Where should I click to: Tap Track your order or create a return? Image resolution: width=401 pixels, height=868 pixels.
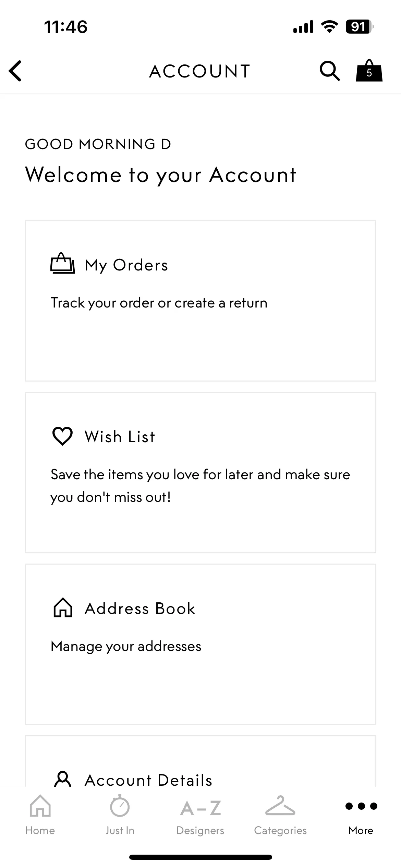point(159,303)
